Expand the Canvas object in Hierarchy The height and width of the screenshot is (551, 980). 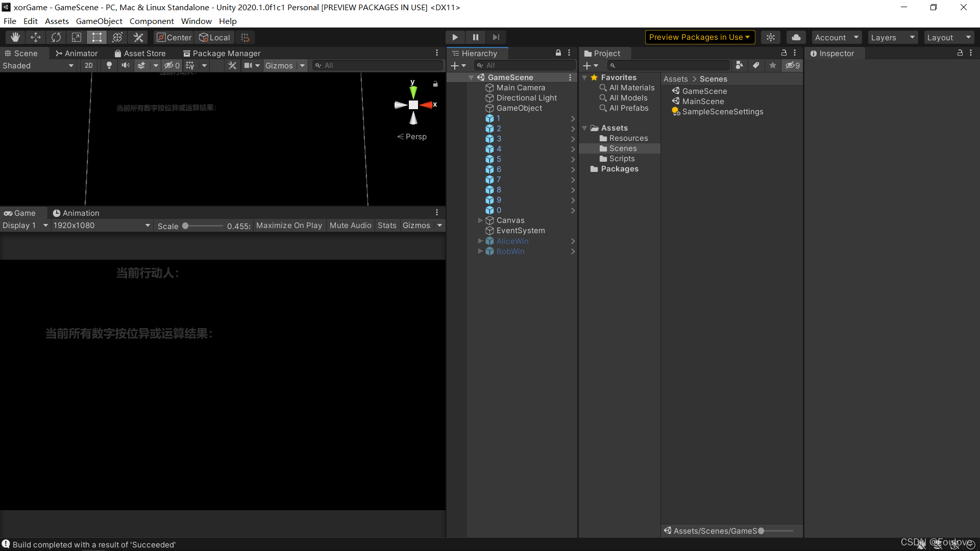pos(480,220)
